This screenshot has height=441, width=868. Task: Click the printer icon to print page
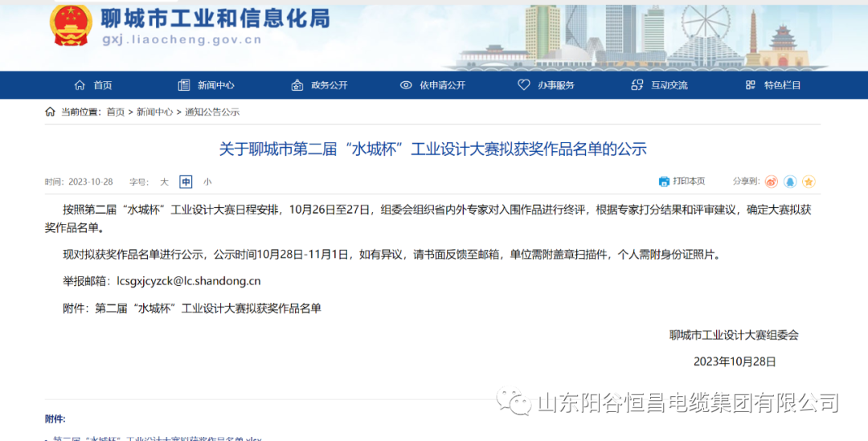click(664, 182)
